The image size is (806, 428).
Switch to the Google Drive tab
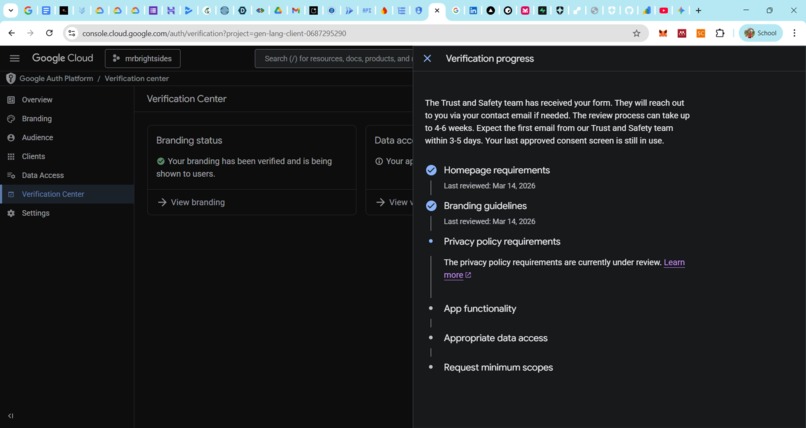[x=278, y=10]
